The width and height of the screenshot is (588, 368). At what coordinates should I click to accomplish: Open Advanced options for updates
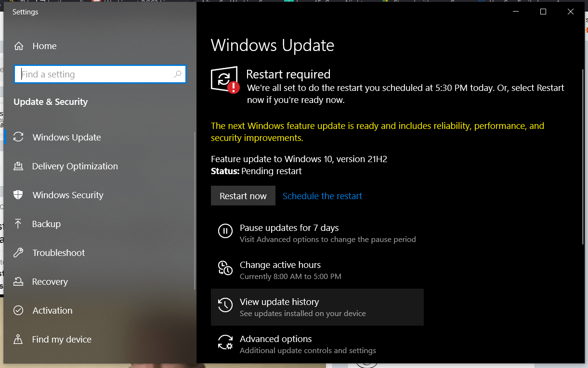click(317, 344)
